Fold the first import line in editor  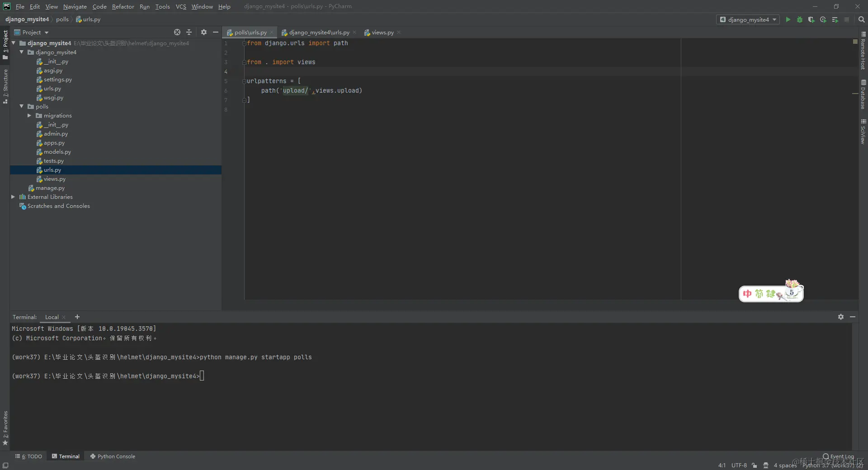244,43
